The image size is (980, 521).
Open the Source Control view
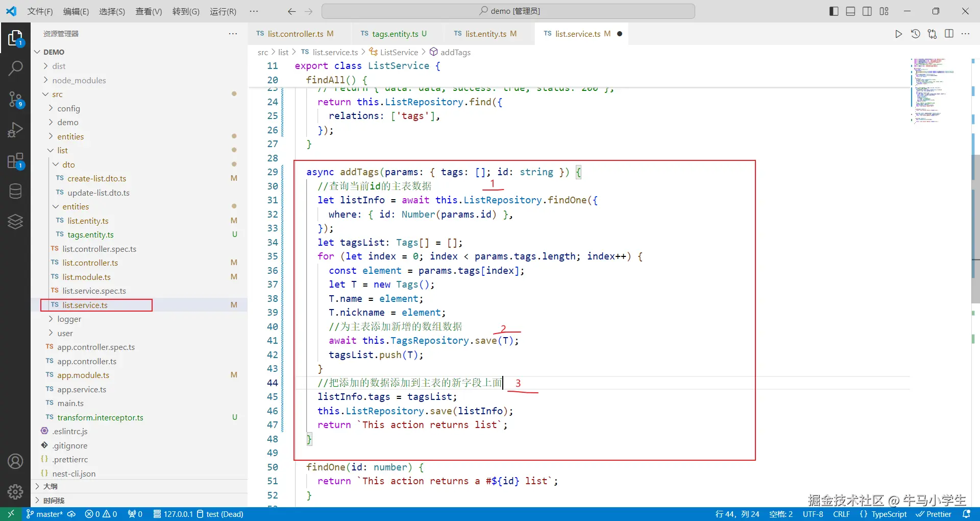[x=15, y=99]
